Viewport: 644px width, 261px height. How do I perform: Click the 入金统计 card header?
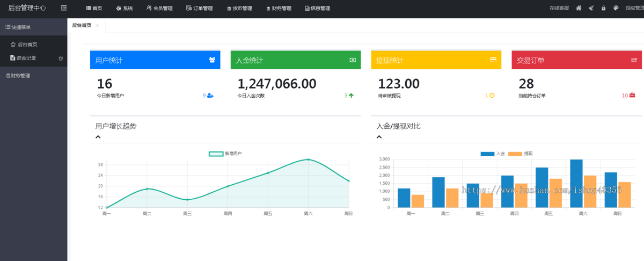tap(296, 60)
